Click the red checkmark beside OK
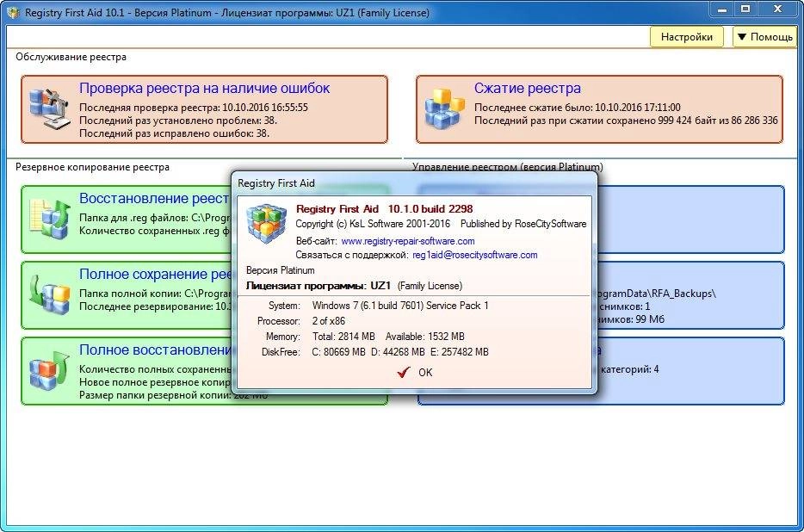Viewport: 804px width, 532px height. pyautogui.click(x=404, y=373)
